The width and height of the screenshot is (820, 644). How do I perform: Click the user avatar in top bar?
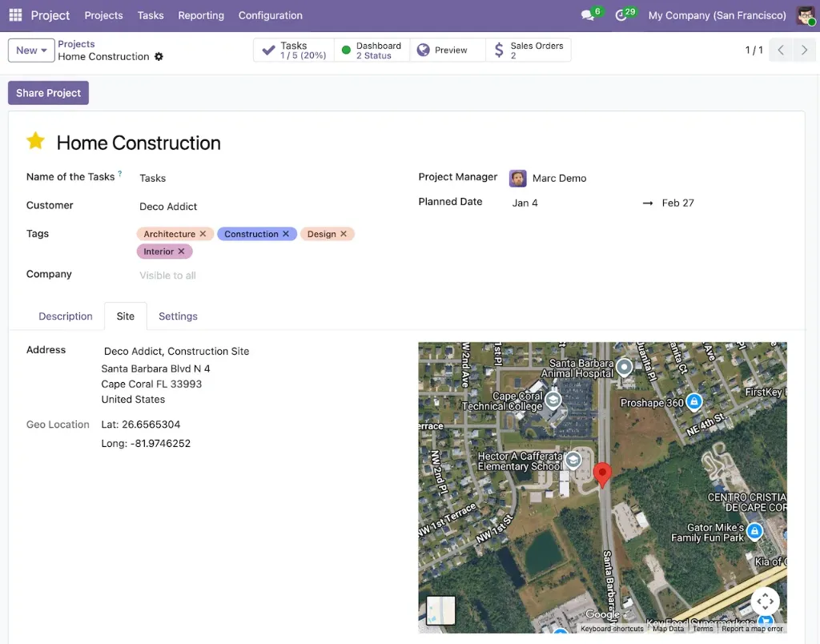806,16
